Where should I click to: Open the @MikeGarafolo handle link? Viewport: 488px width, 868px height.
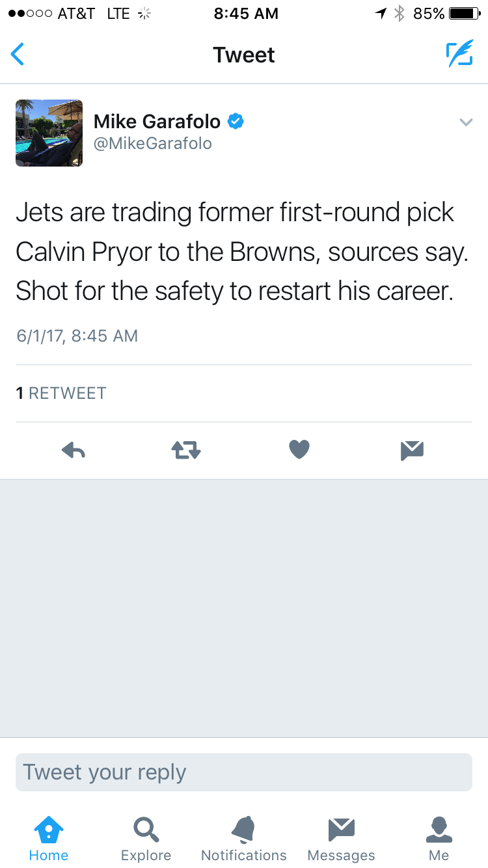click(153, 144)
